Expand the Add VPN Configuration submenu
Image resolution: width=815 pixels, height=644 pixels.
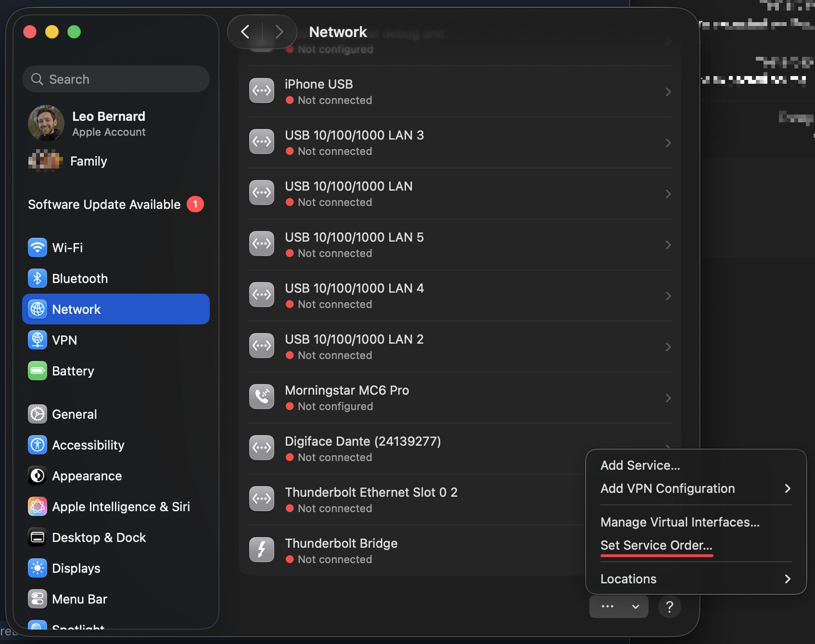[787, 489]
